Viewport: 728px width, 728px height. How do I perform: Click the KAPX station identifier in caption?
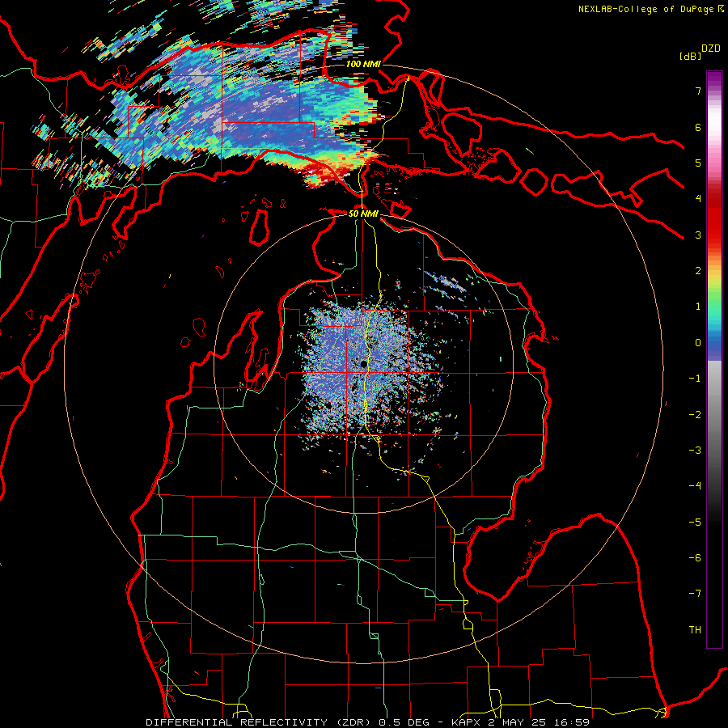467,722
